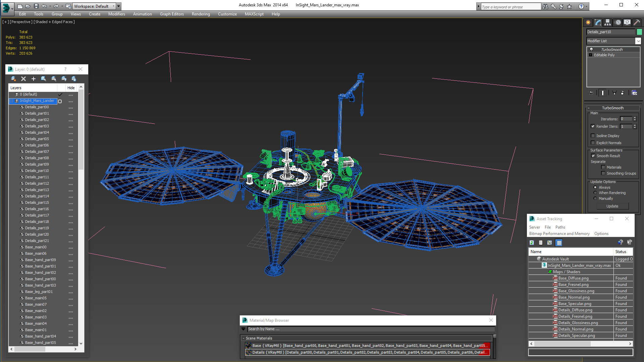Enable Separate by Smoothing Groups checkbox

pyautogui.click(x=603, y=173)
